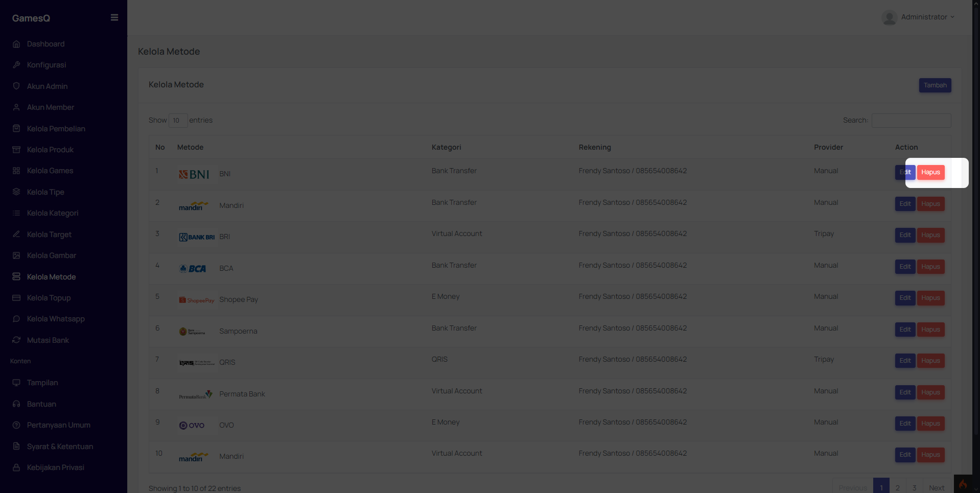Click Edit button for Mandiri row 2
This screenshot has height=493, width=980.
tap(905, 204)
